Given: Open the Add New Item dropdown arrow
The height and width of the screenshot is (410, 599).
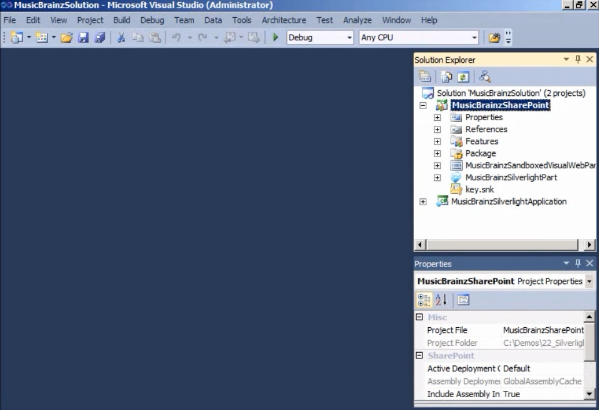Looking at the screenshot, I should click(x=53, y=37).
